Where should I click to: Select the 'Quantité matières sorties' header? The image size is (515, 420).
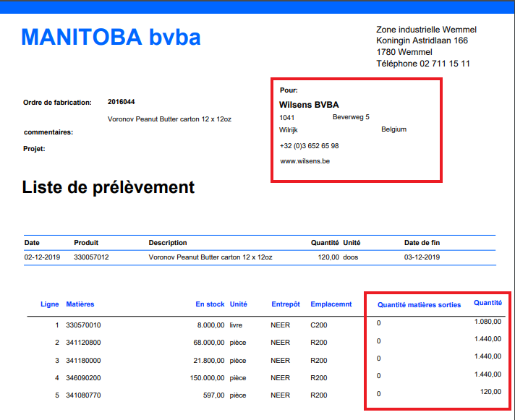(x=419, y=305)
